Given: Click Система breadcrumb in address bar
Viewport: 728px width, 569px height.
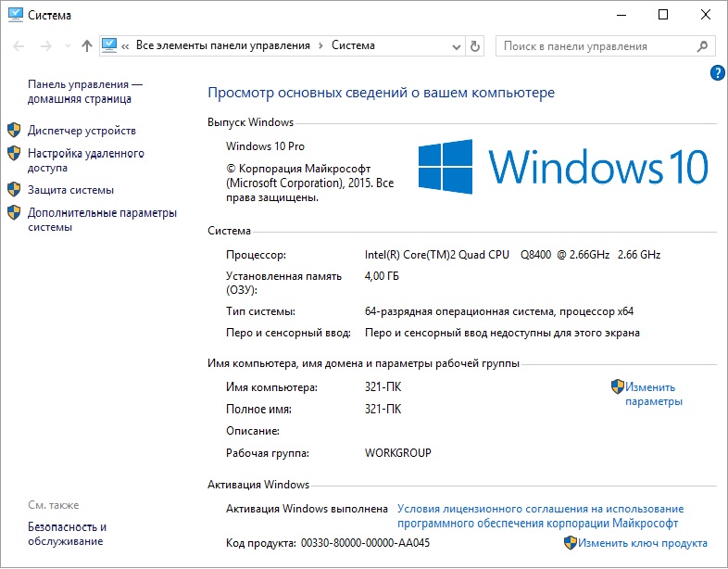Looking at the screenshot, I should click(353, 45).
